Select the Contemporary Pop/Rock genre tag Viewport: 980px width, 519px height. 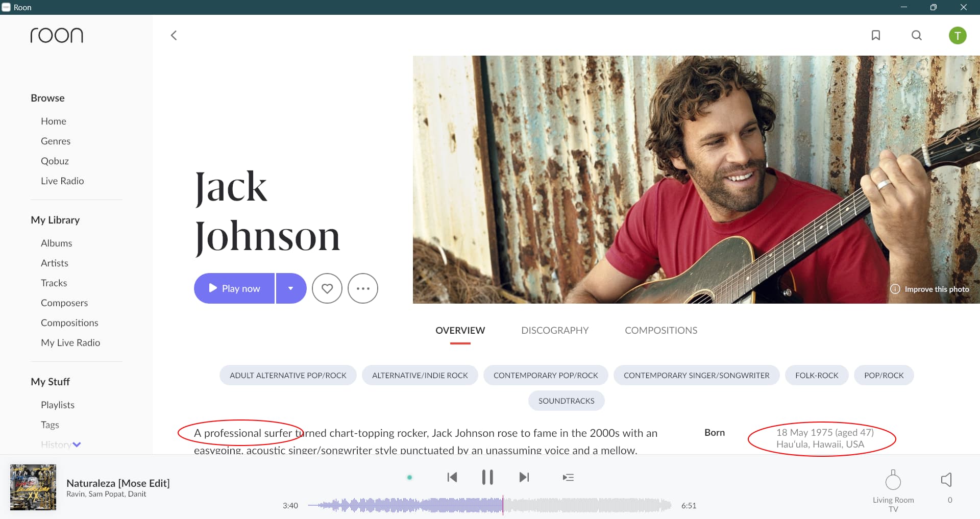coord(546,375)
